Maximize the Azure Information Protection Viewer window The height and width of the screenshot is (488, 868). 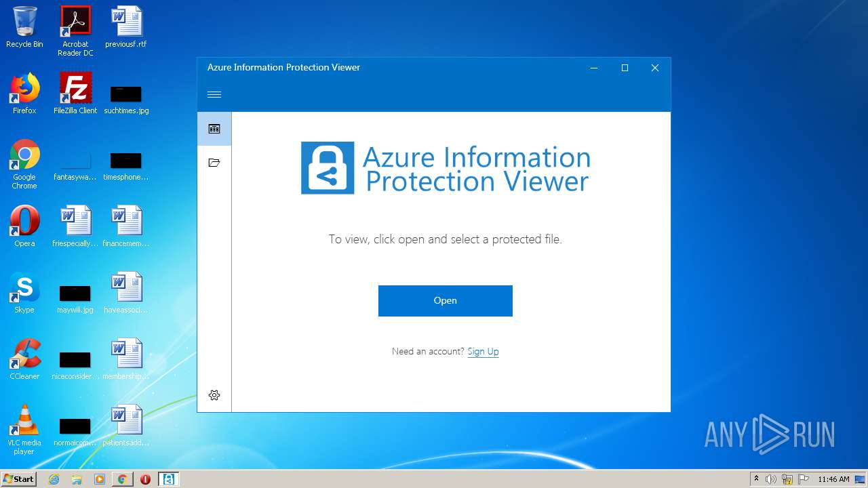tap(625, 68)
